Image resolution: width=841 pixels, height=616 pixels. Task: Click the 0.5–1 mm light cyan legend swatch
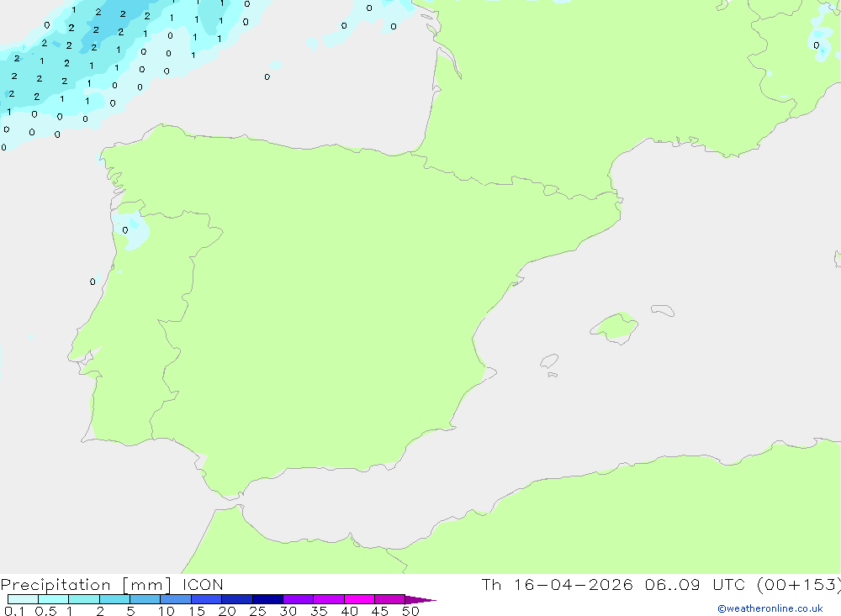tap(54, 599)
